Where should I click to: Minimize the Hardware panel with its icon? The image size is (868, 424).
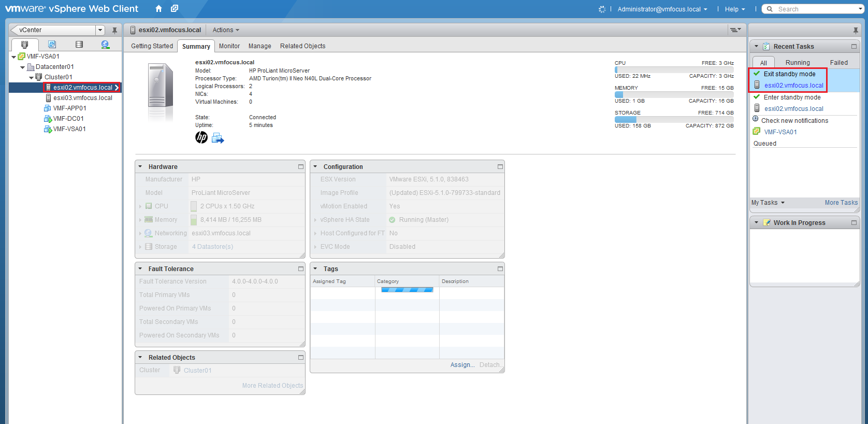coord(300,167)
